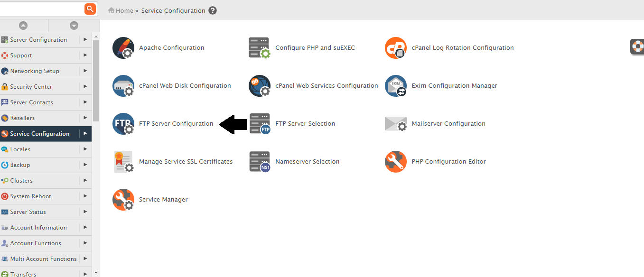
Task: Click the Exim Configuration Manager icon
Action: [396, 86]
